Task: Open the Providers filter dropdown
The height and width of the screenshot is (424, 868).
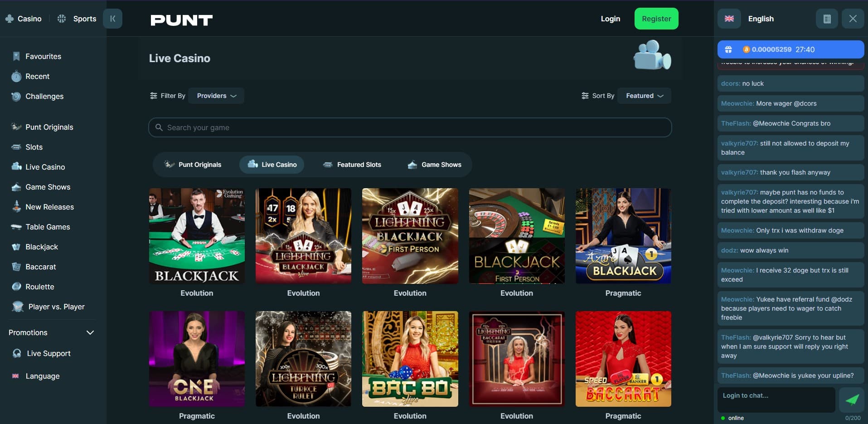Action: click(216, 96)
